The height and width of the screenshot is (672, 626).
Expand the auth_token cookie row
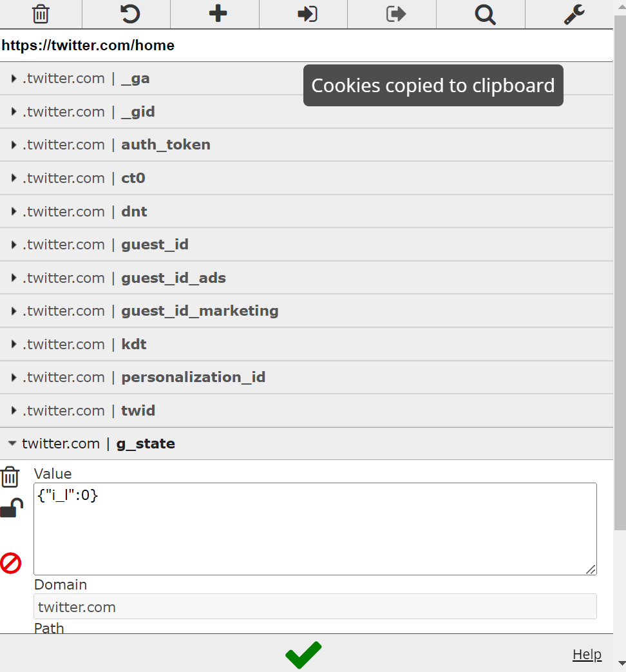pyautogui.click(x=166, y=145)
